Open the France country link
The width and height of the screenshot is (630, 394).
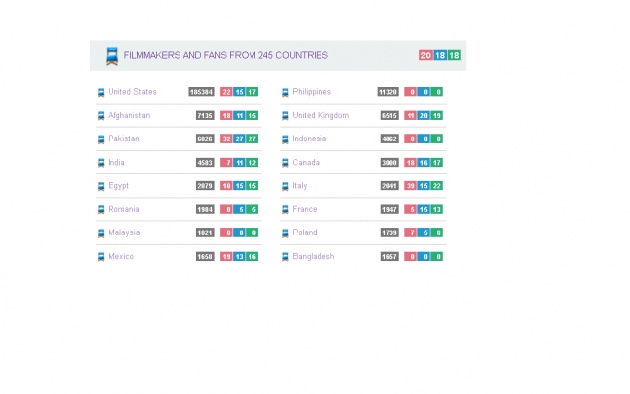pyautogui.click(x=305, y=209)
